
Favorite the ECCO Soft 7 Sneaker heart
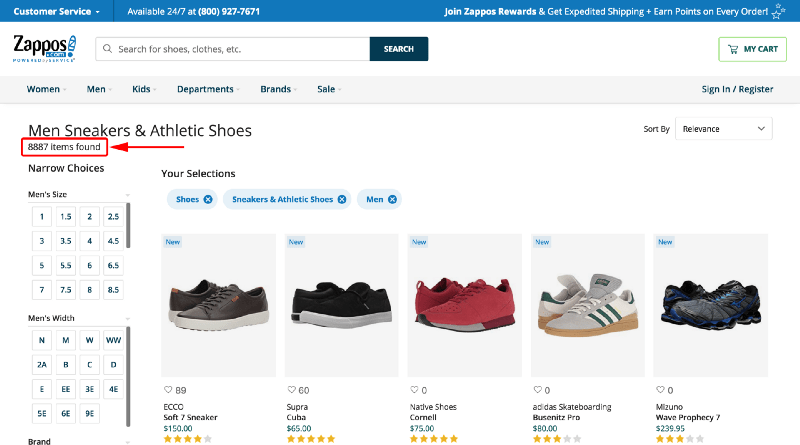pos(168,390)
